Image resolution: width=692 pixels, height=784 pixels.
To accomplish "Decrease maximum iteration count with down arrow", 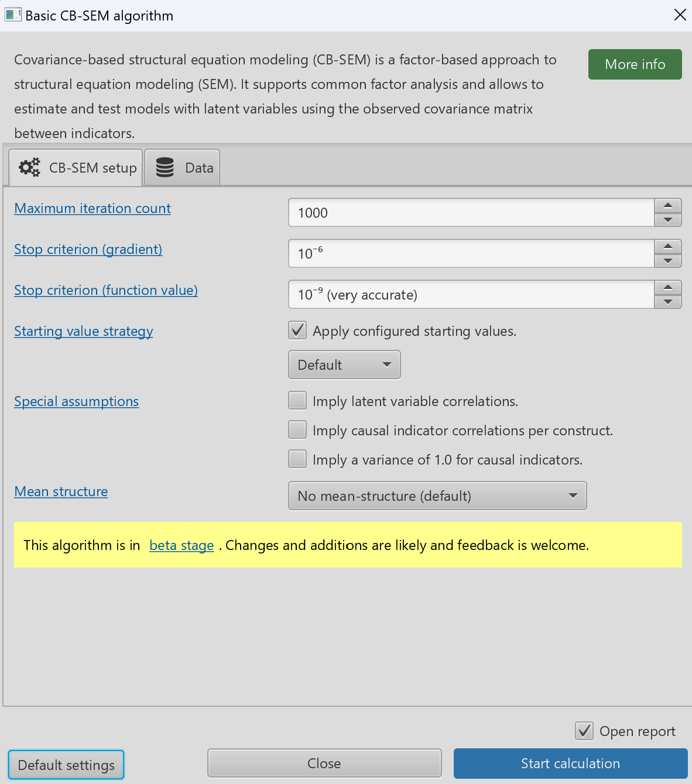I will [667, 220].
